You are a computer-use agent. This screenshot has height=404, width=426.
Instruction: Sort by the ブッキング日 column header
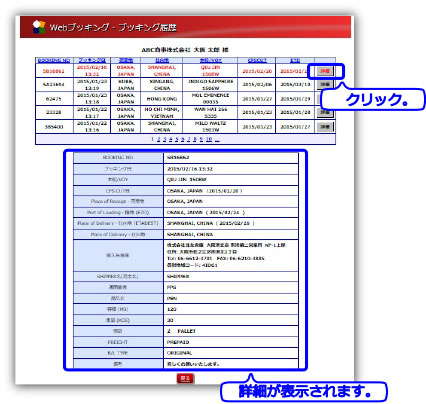[92, 60]
